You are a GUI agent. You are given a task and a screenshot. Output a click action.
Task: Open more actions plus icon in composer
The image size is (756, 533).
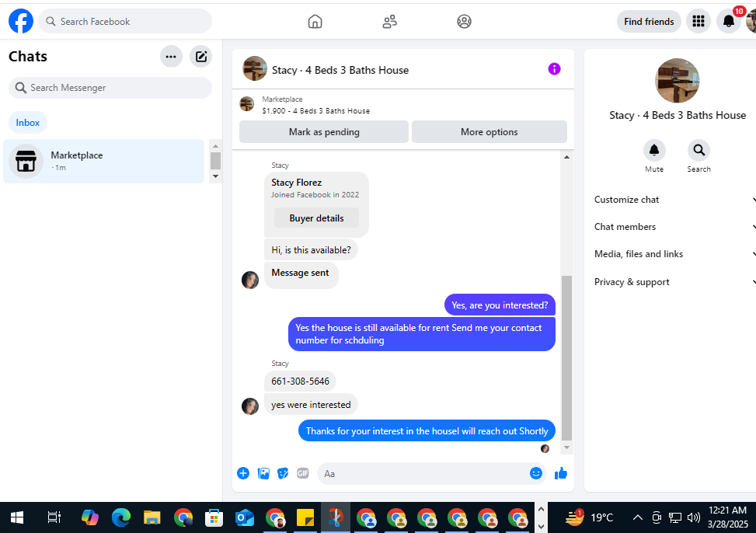[x=243, y=473]
